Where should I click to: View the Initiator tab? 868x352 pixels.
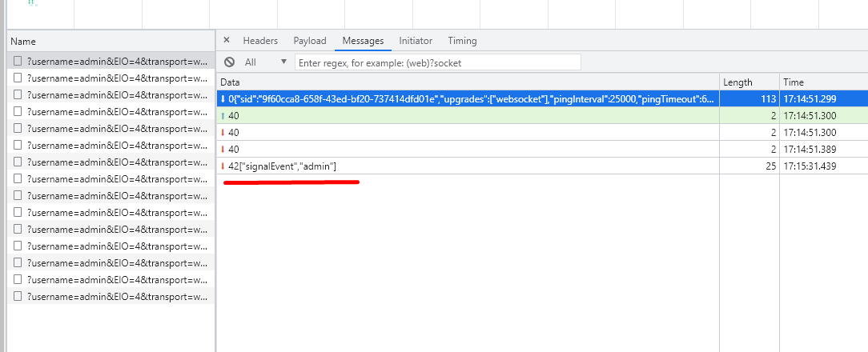pos(416,41)
